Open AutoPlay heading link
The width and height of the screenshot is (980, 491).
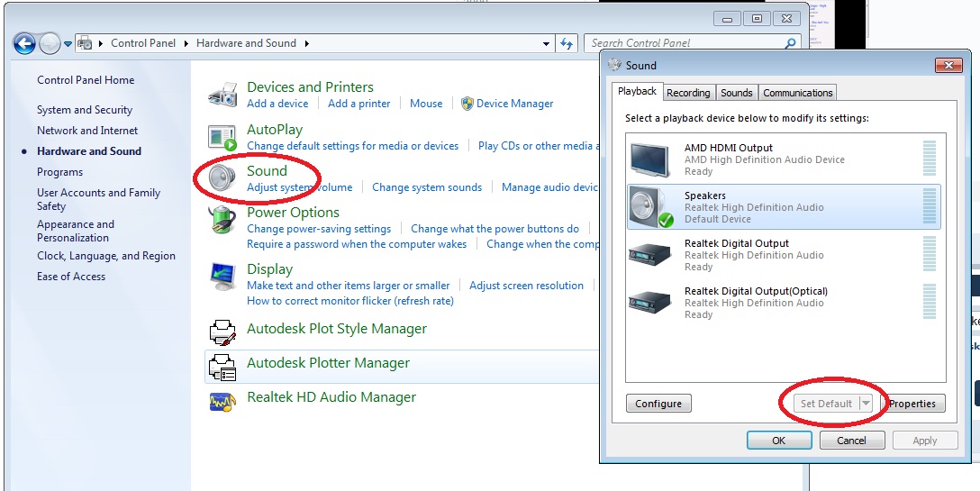tap(275, 130)
